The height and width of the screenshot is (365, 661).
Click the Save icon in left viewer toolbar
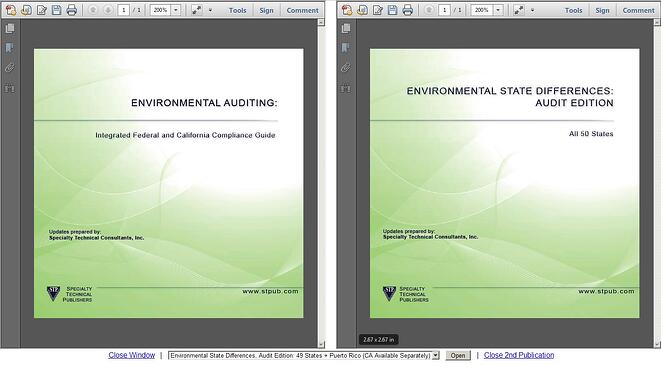click(x=56, y=10)
